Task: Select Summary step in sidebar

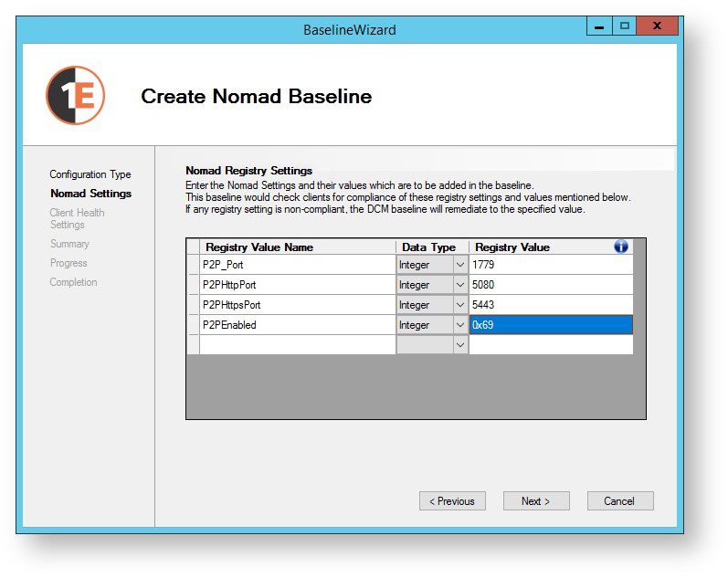Action: (69, 244)
